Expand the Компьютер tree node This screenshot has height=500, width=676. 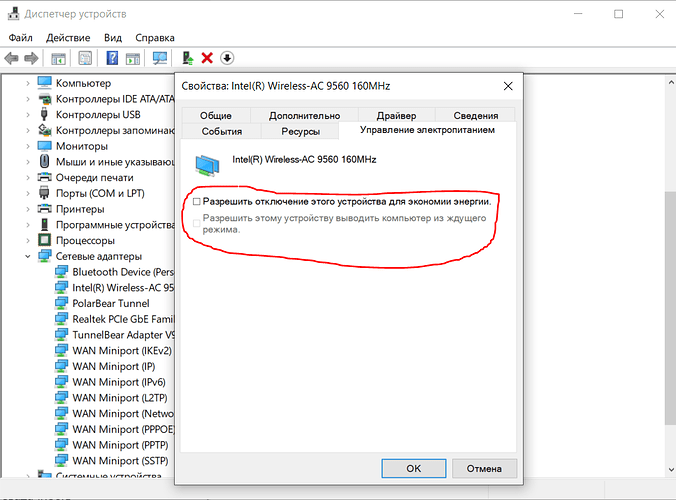(28, 83)
